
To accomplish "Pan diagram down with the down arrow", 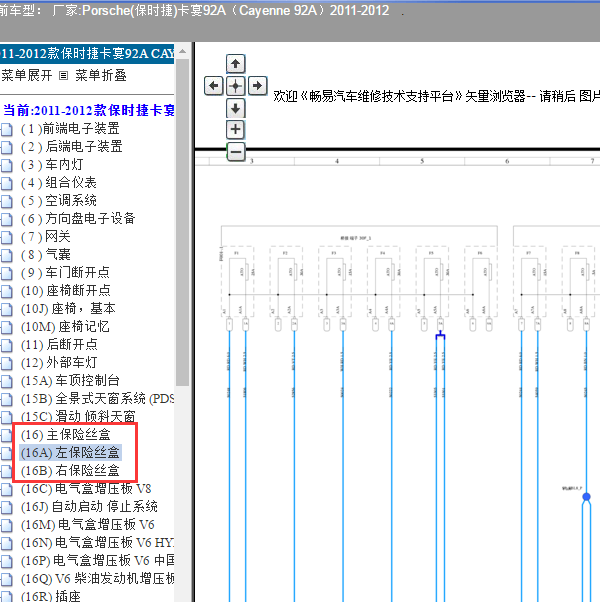I will pyautogui.click(x=235, y=108).
